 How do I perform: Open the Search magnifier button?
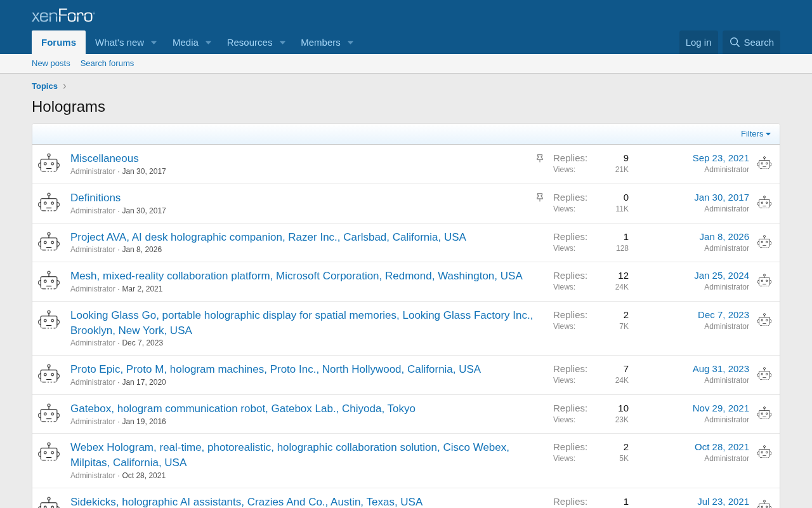[751, 43]
